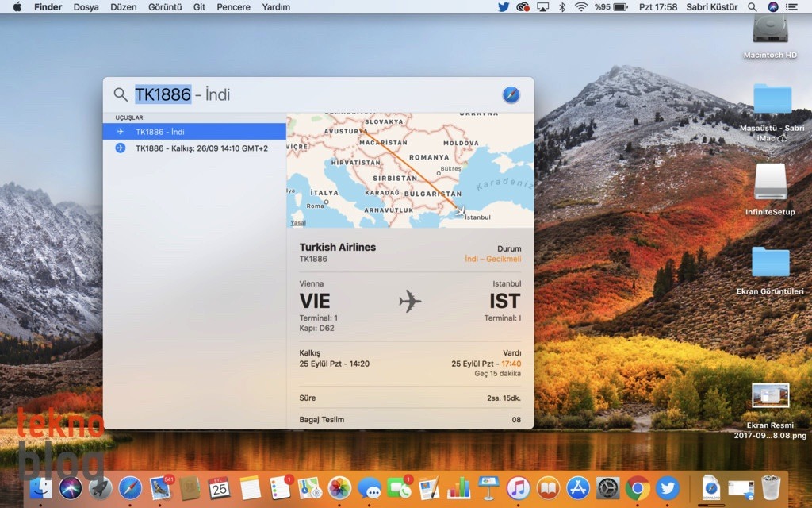This screenshot has height=508, width=812.
Task: Open Messages from the dock
Action: point(370,488)
